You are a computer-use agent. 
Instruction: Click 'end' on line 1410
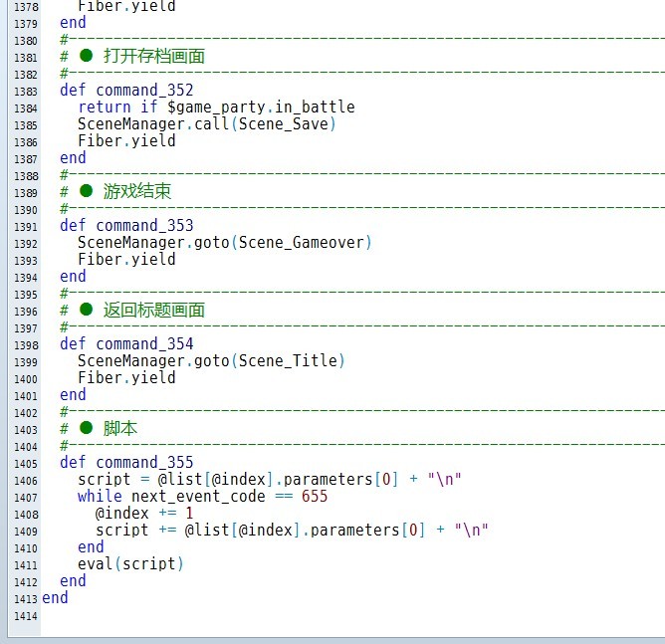point(91,546)
